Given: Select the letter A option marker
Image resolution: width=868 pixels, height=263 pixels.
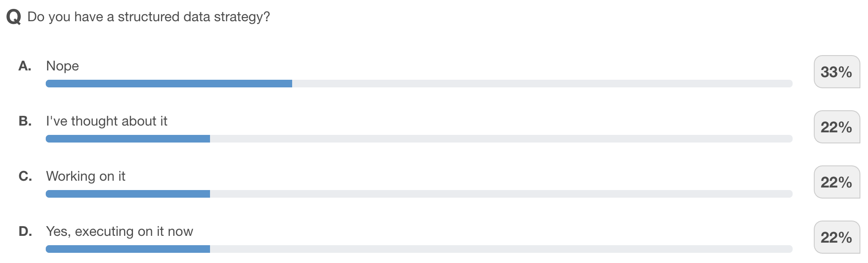Looking at the screenshot, I should 25,66.
